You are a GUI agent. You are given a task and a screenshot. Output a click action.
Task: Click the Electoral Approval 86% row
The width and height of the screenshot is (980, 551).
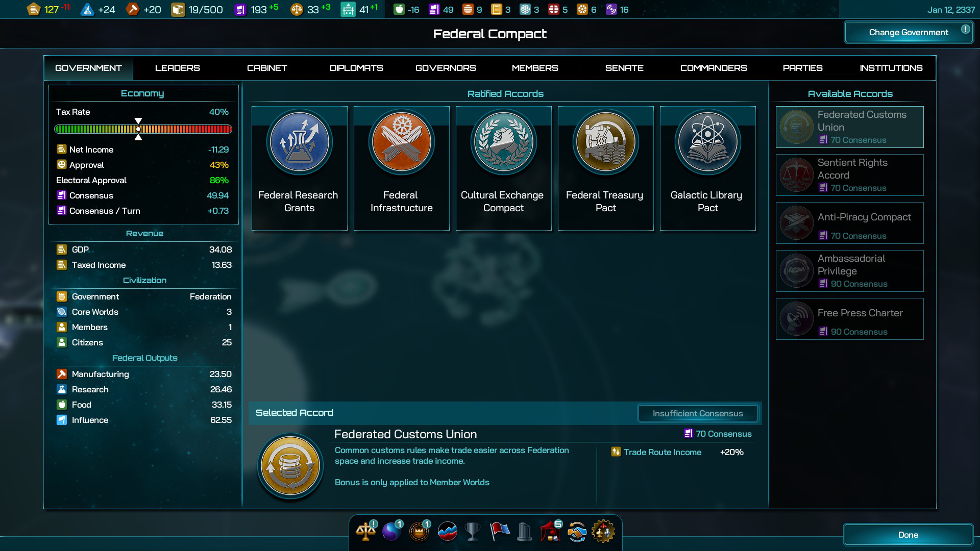[142, 180]
